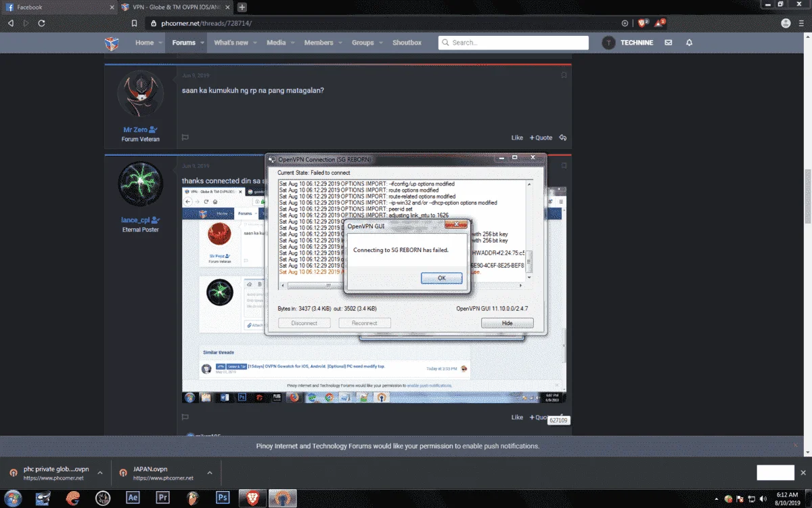Open downloaded file JAPAN.ovpn
The height and width of the screenshot is (508, 812).
[x=158, y=473]
